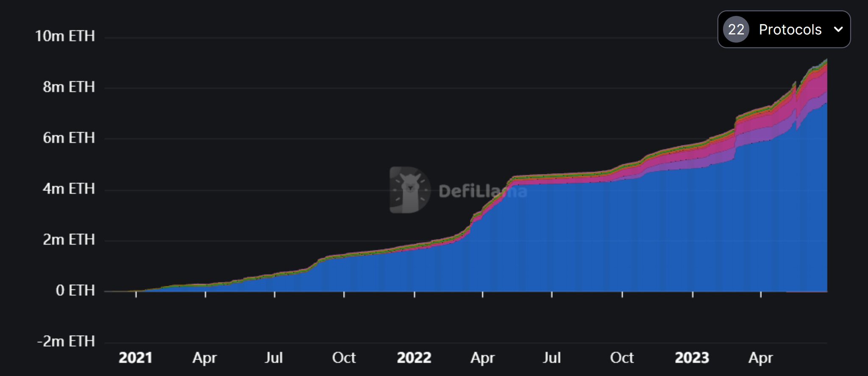Click the Oct label before 2022
This screenshot has height=376, width=868.
(344, 358)
